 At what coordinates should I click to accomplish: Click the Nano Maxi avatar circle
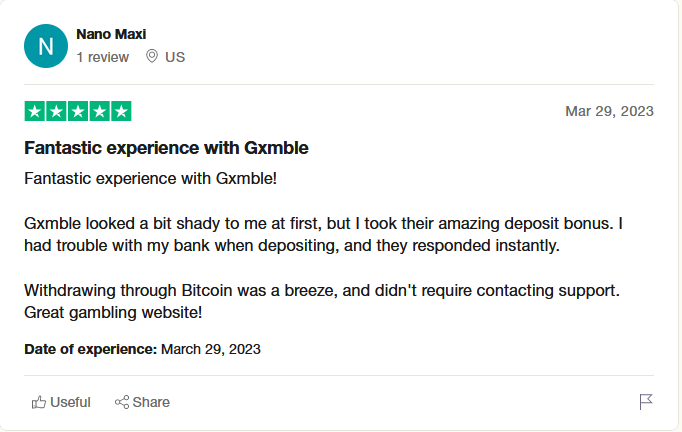(46, 46)
